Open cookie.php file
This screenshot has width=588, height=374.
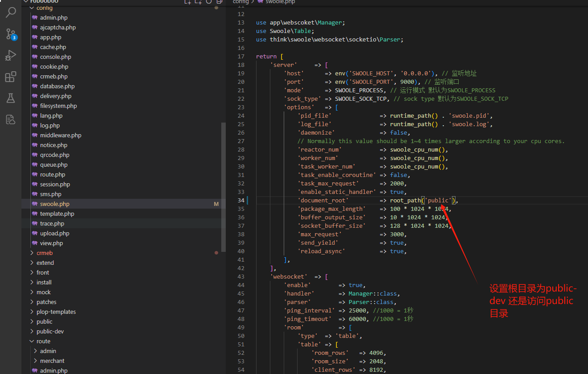coord(54,66)
